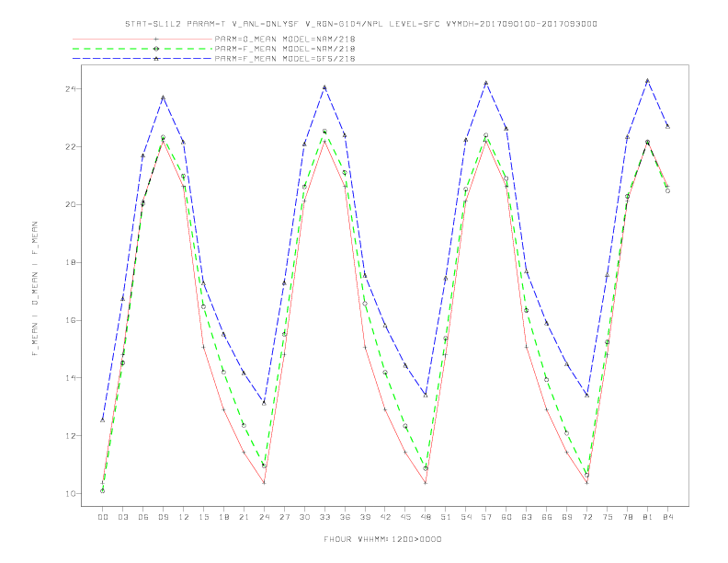Click x-axis forecast hour label 27
The height and width of the screenshot is (563, 728).
point(284,517)
